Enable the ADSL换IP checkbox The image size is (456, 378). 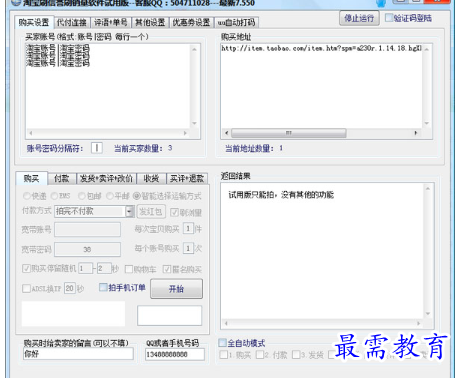(26, 288)
